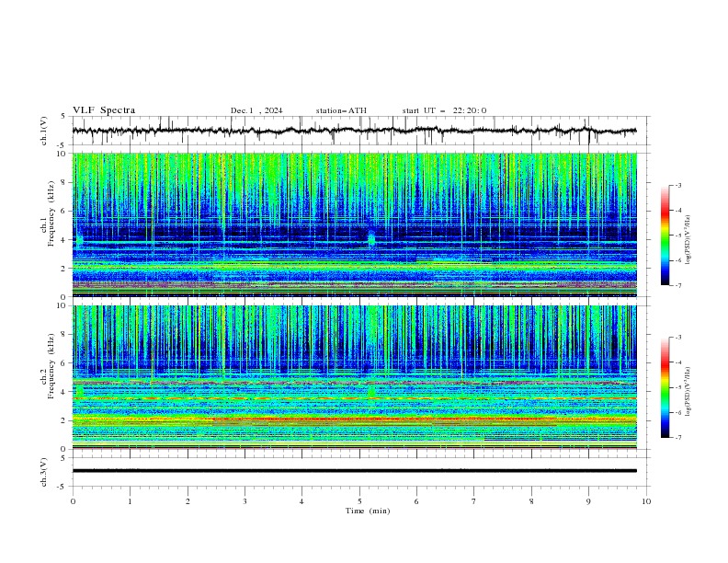728x563 pixels.
Task: Click the upper colorbar 'log(PSD)(V²/Hz)' label
Action: tap(688, 240)
